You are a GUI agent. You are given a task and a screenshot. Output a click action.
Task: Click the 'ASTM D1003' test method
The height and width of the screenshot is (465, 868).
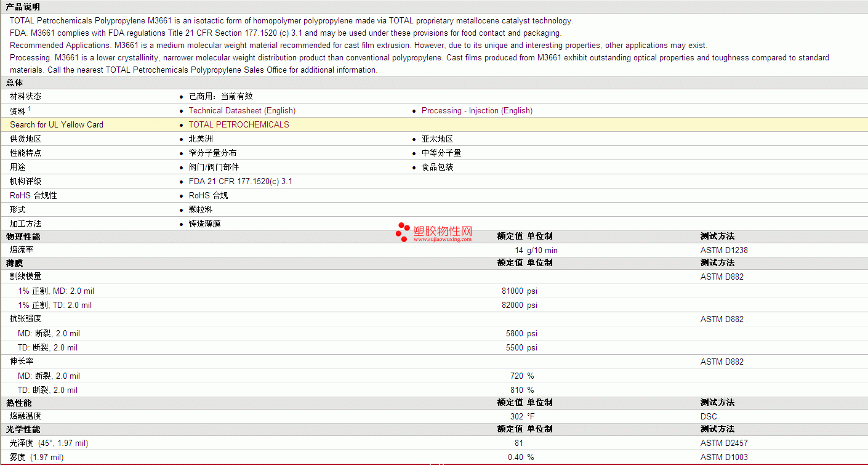[x=725, y=457]
